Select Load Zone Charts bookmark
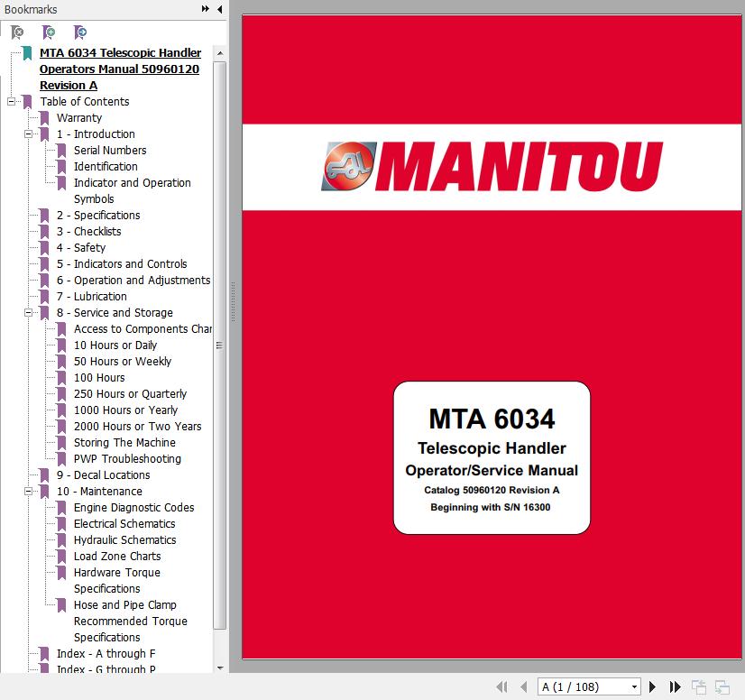745x700 pixels. tap(117, 556)
